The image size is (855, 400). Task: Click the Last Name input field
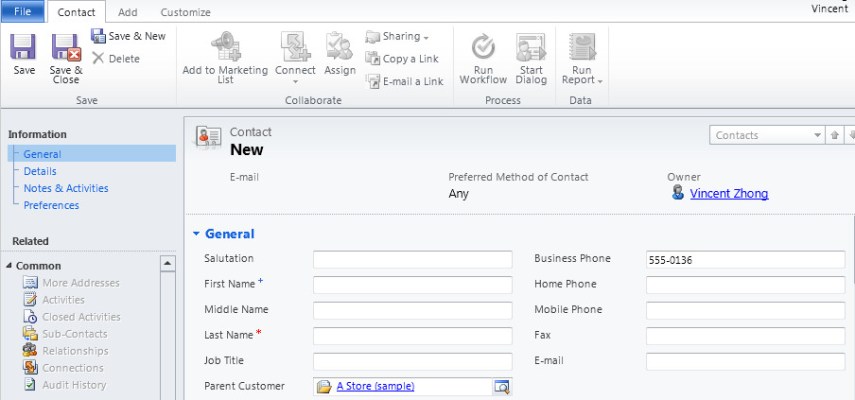pyautogui.click(x=413, y=336)
